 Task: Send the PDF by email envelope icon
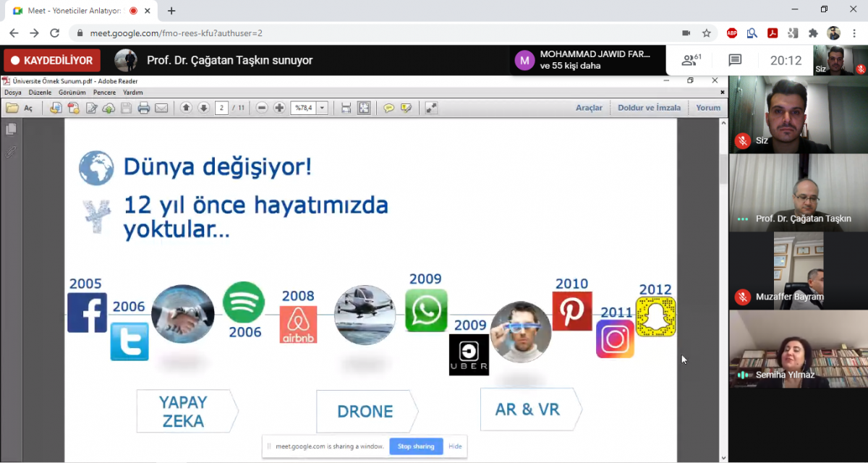(x=161, y=108)
